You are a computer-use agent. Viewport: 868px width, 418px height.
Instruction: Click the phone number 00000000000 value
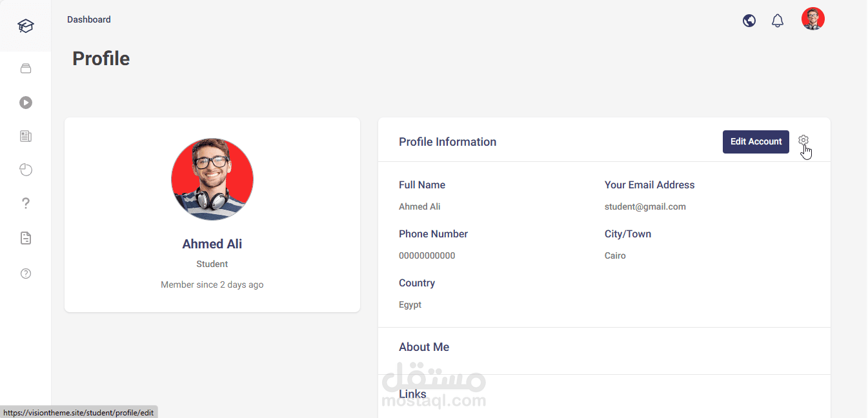[427, 256]
